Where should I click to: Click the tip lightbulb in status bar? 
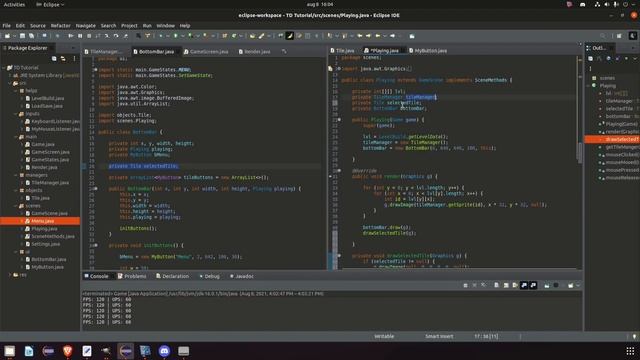634,337
